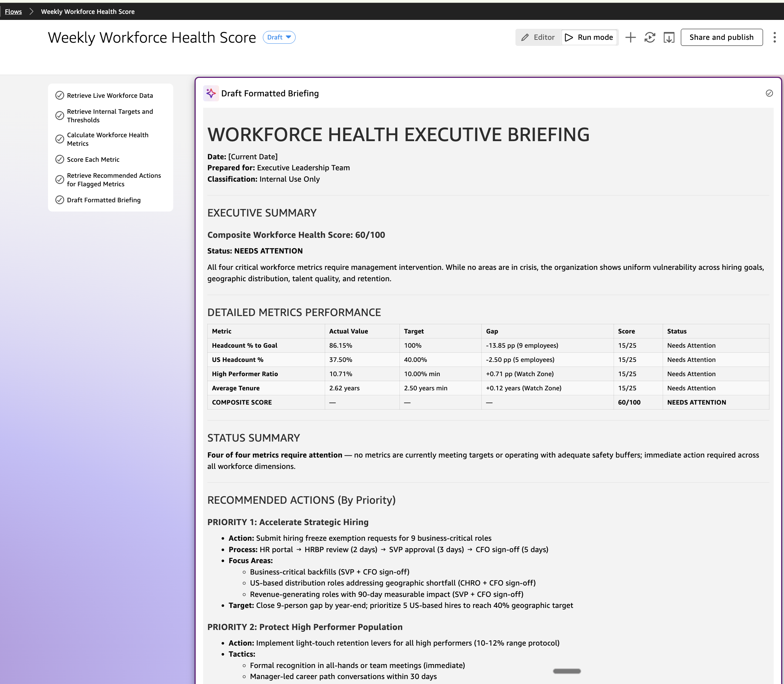Click the refresh sync icon
This screenshot has width=784, height=684.
[650, 37]
